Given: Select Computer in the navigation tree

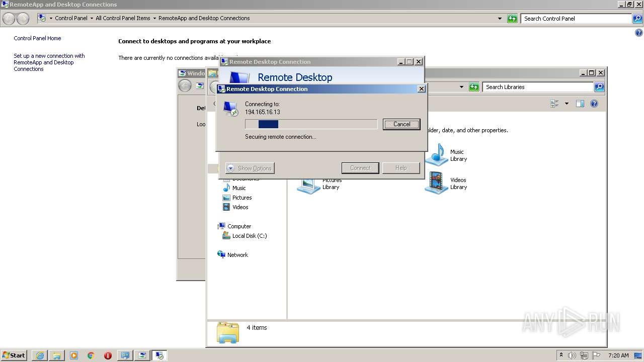Looking at the screenshot, I should pyautogui.click(x=234, y=226).
